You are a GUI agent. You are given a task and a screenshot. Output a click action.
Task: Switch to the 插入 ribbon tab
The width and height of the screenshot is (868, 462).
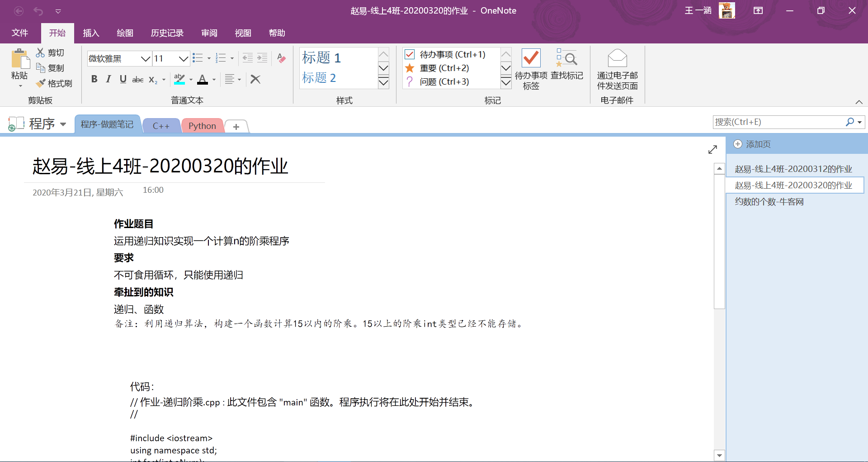pyautogui.click(x=91, y=33)
